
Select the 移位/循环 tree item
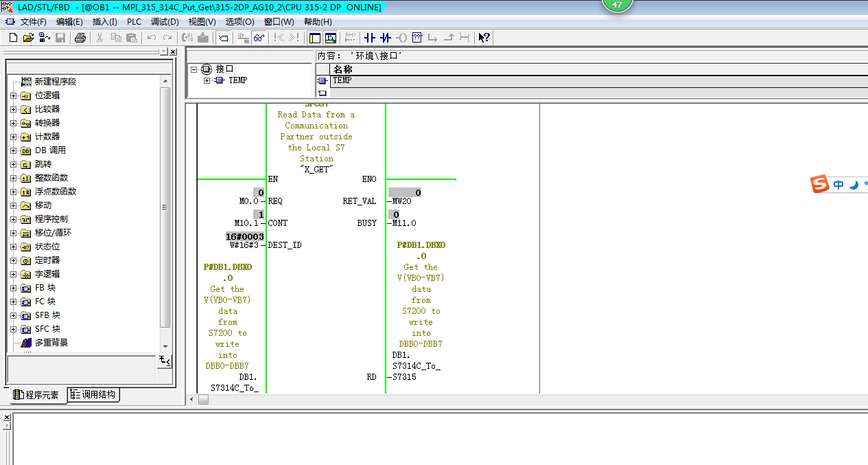53,233
